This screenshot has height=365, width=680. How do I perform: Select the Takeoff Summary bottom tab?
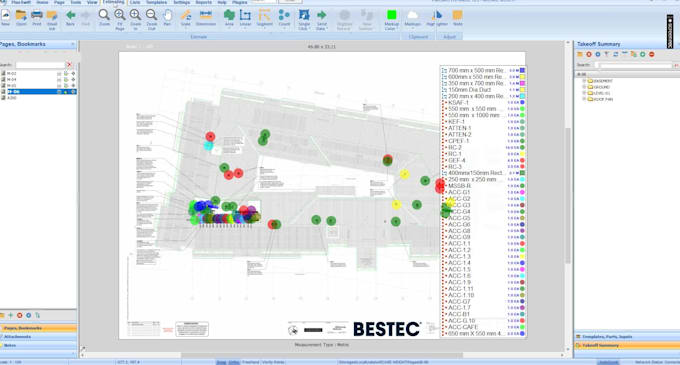tap(627, 345)
